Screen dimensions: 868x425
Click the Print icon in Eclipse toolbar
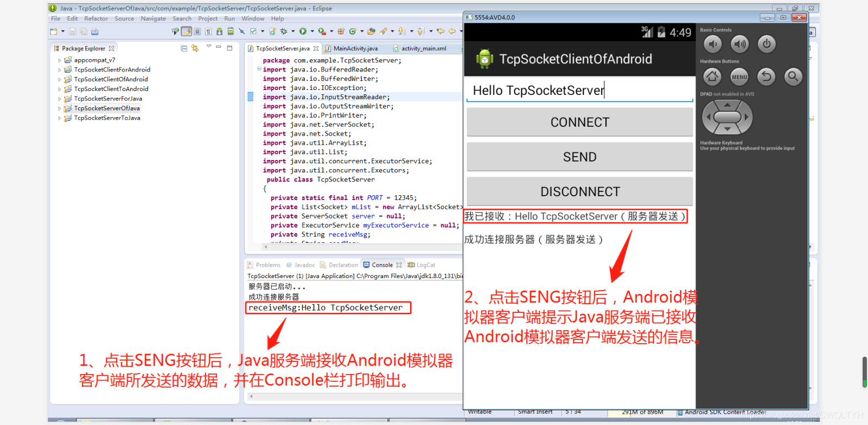coord(95,31)
